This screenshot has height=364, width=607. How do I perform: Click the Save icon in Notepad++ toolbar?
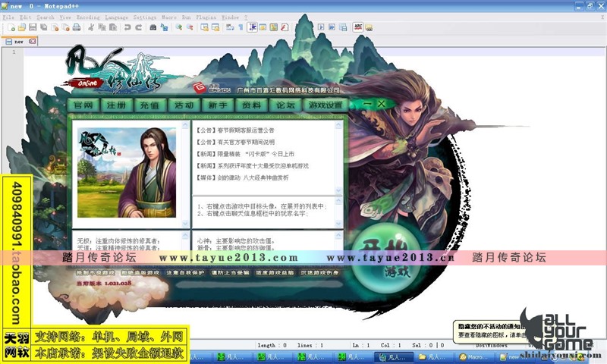(x=33, y=27)
